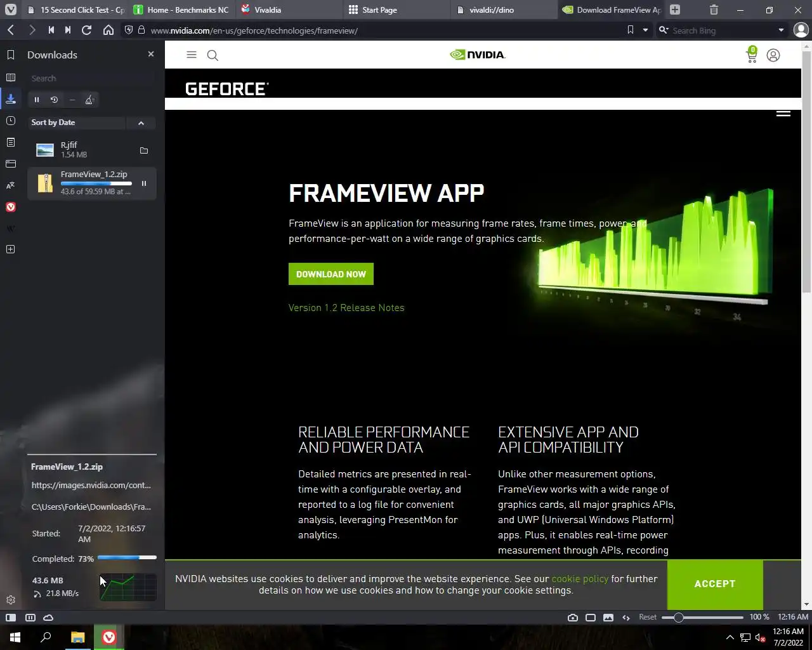View the site security padlock info
The height and width of the screenshot is (650, 812).
pos(141,30)
